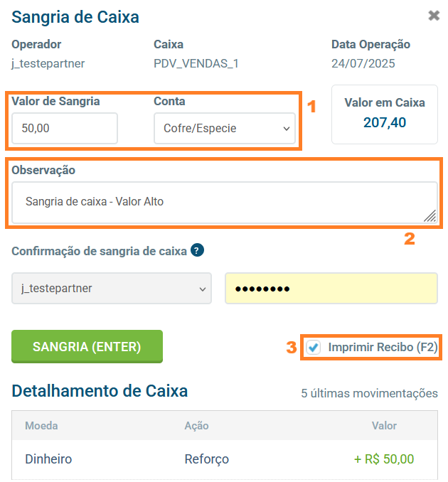Click the 5 últimas movimentações text
Screen dimensions: 448x482
[x=369, y=393]
